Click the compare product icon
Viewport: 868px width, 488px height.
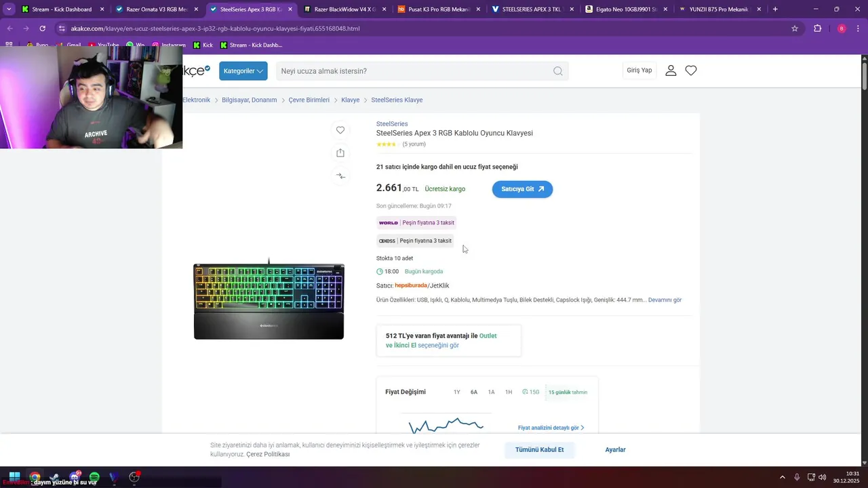(x=340, y=176)
